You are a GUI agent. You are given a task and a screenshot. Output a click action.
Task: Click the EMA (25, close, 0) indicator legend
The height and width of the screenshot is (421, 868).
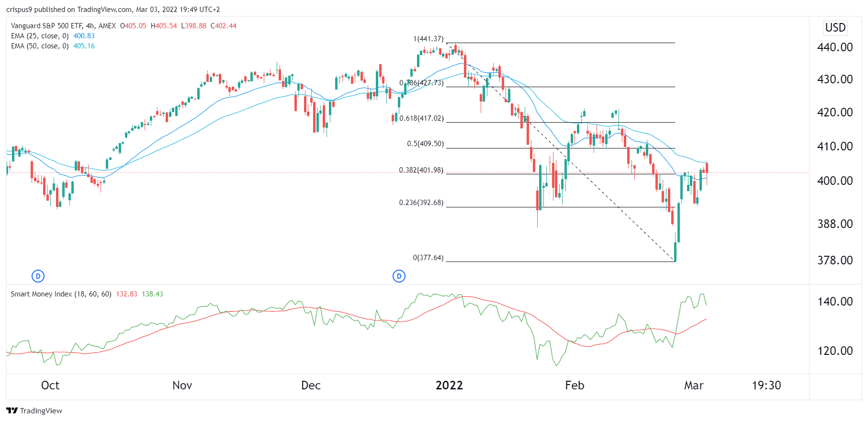[40, 36]
